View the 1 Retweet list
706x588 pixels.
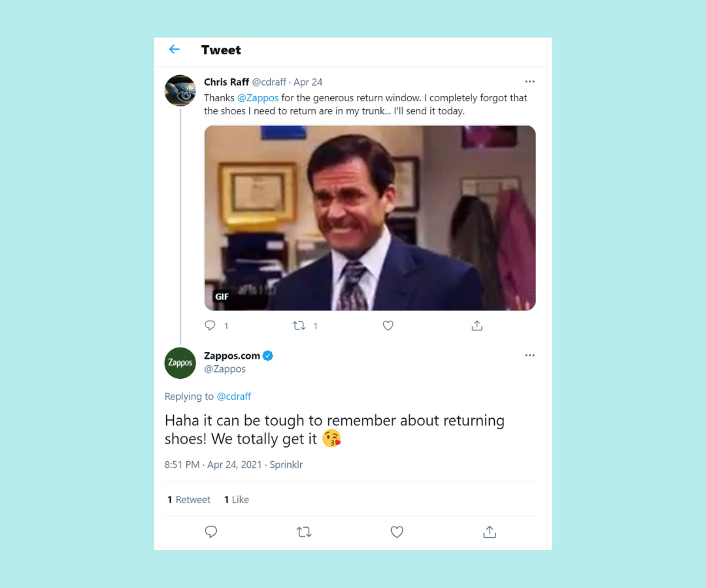pyautogui.click(x=189, y=499)
